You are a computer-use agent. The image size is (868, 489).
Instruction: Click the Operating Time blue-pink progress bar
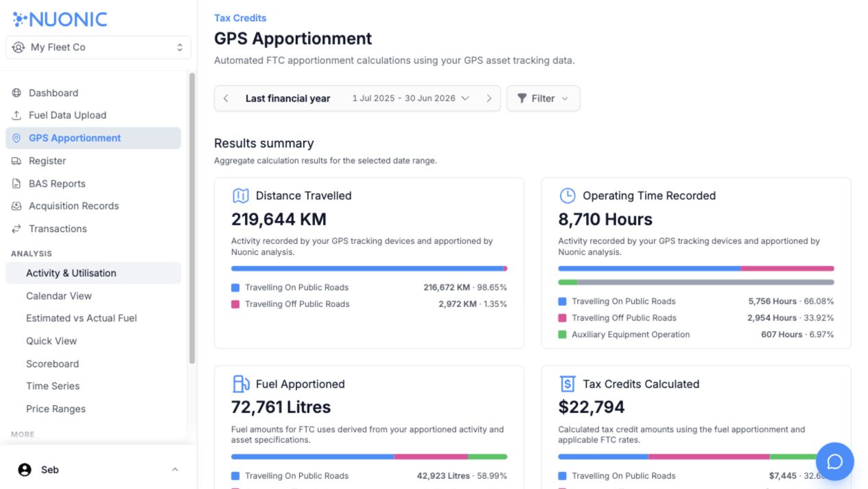coord(696,269)
